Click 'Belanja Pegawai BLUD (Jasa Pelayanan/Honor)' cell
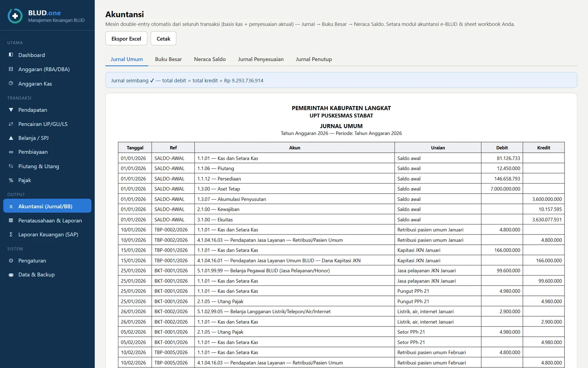This screenshot has width=588, height=368. [295, 270]
